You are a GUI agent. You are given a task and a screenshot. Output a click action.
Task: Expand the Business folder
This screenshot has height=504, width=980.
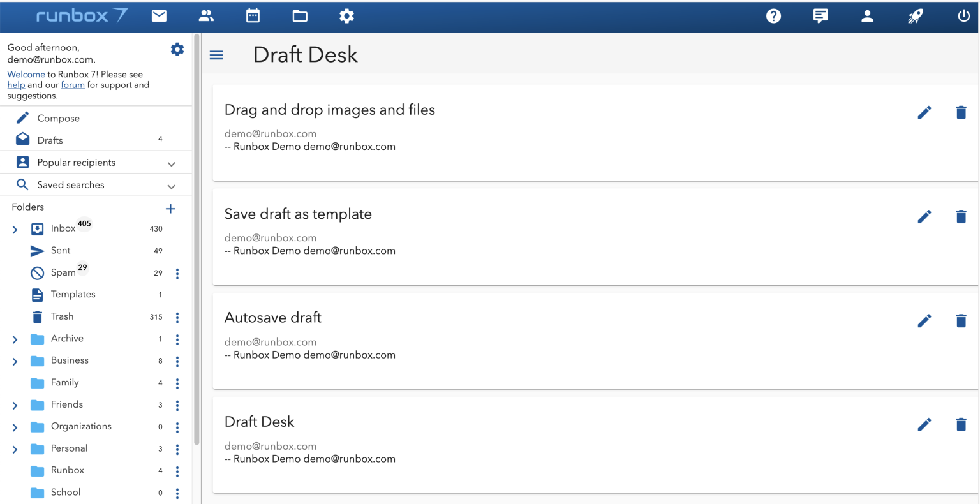pos(15,361)
